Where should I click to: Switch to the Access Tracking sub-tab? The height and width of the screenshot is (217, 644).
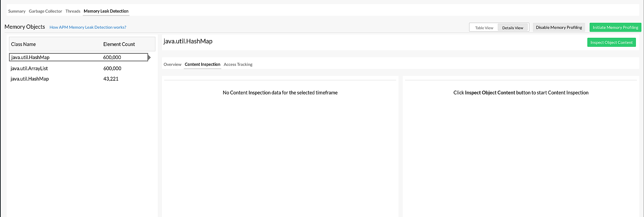point(238,64)
